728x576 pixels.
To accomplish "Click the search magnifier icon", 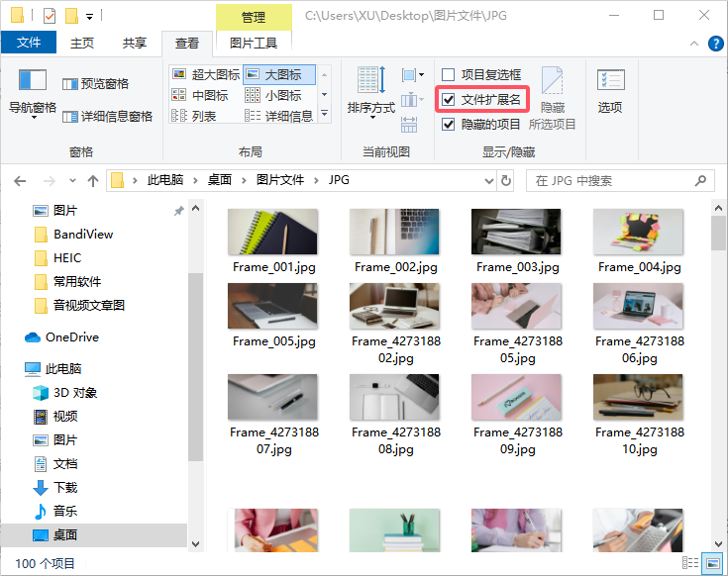I will pyautogui.click(x=700, y=180).
